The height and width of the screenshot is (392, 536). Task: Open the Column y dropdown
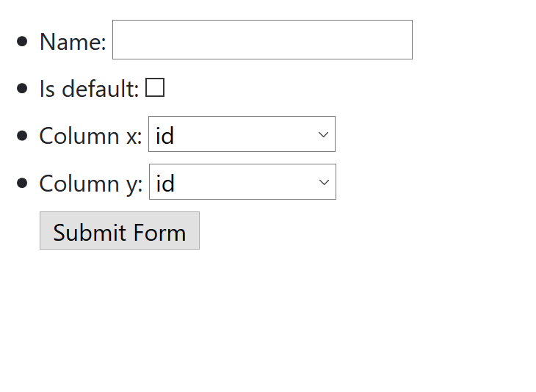coord(242,182)
